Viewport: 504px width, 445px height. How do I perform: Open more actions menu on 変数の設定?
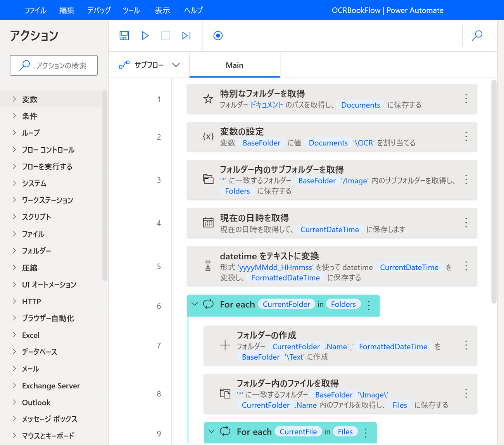466,136
